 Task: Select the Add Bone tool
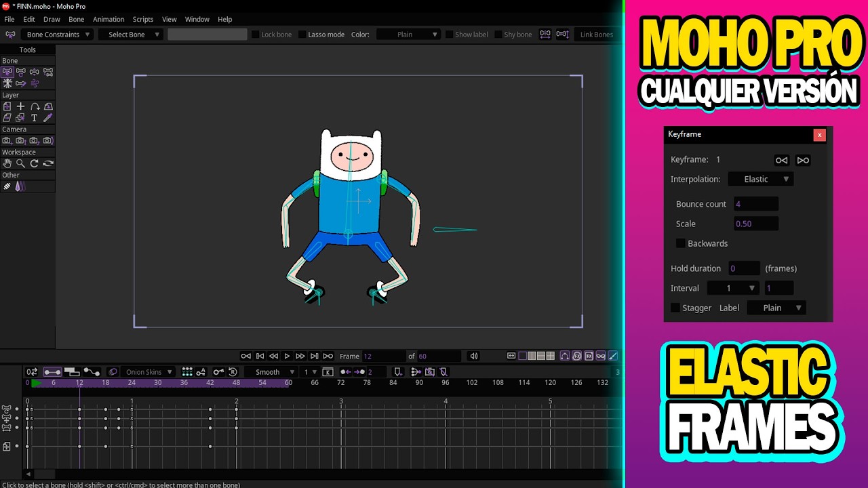tap(34, 71)
